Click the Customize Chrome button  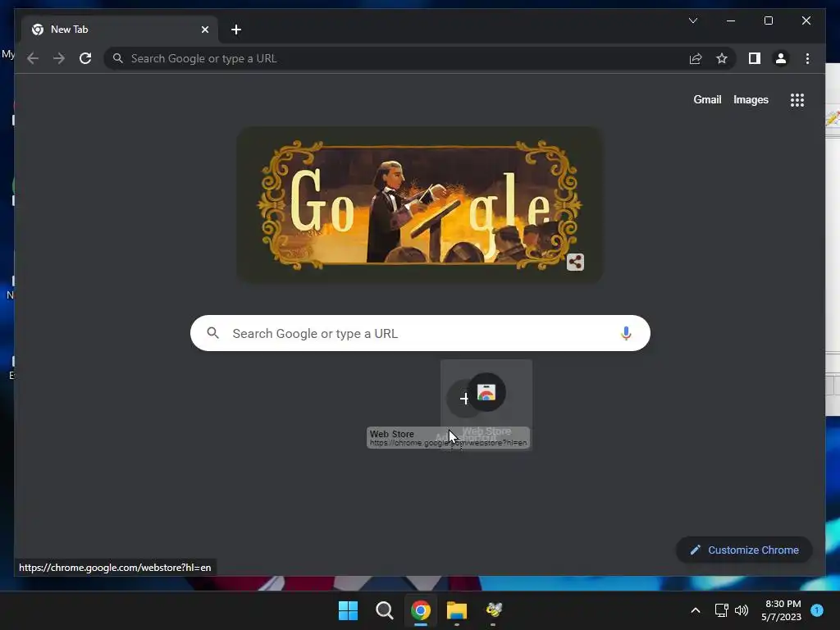click(x=744, y=550)
